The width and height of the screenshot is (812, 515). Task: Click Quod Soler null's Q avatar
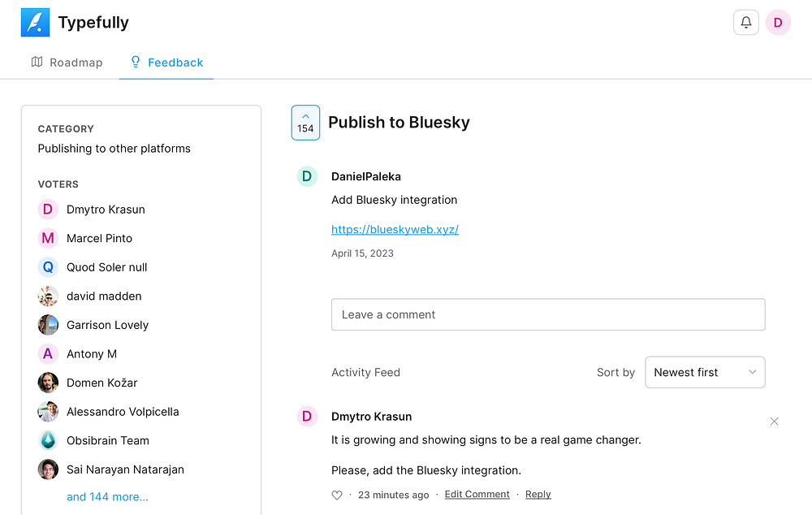point(48,267)
